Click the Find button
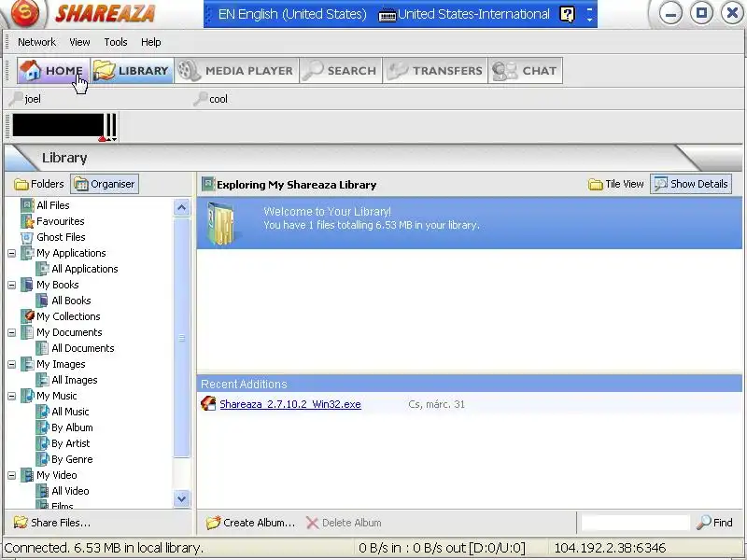Image resolution: width=747 pixels, height=560 pixels. tap(714, 523)
